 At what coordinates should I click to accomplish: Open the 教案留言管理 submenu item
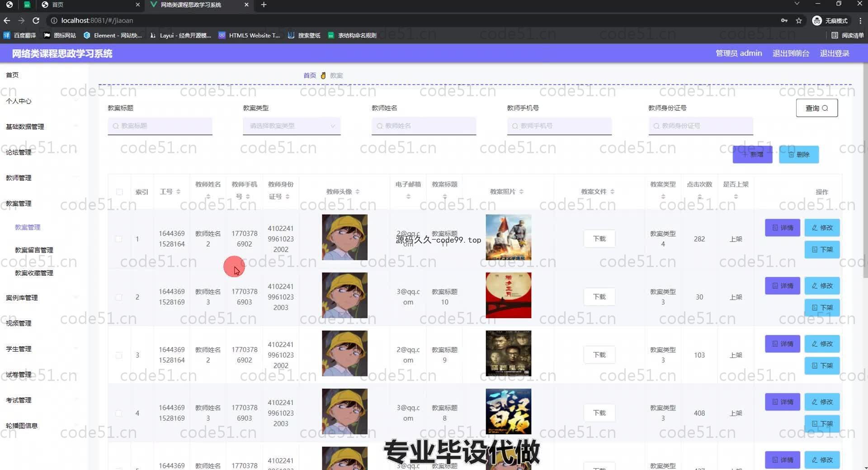click(x=34, y=250)
